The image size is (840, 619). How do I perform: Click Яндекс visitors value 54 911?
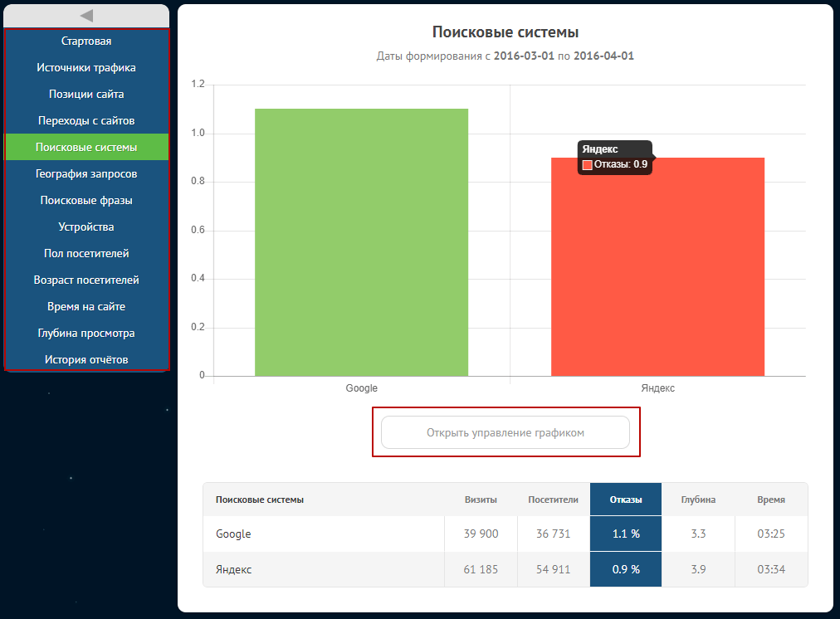pos(554,570)
